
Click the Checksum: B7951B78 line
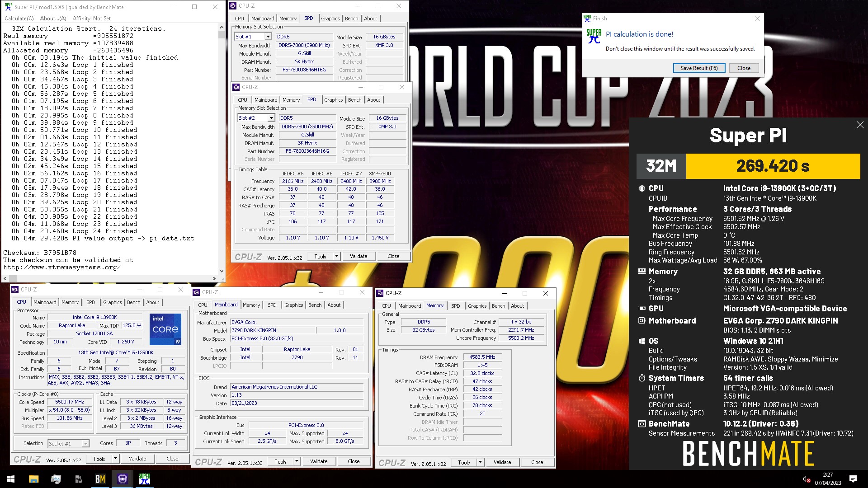point(40,253)
